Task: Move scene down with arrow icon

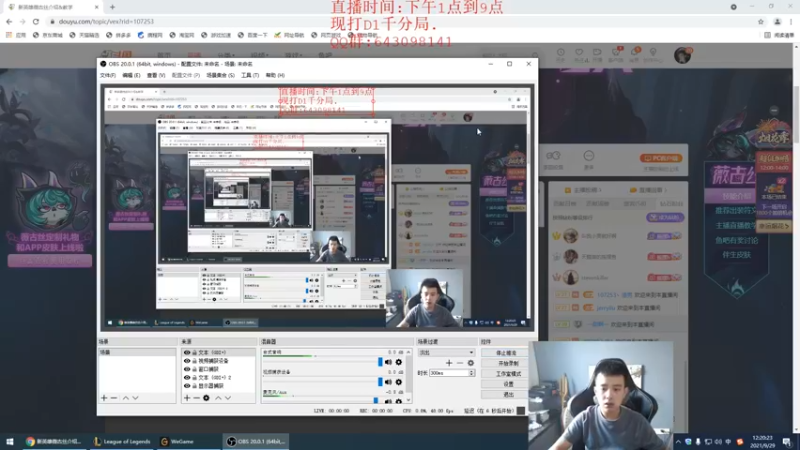Action: [x=135, y=397]
